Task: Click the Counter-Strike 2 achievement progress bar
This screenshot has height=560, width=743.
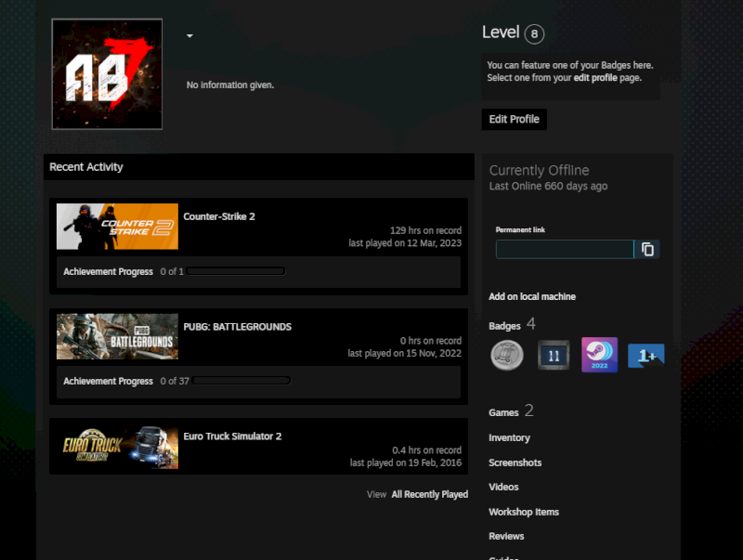Action: pyautogui.click(x=236, y=271)
